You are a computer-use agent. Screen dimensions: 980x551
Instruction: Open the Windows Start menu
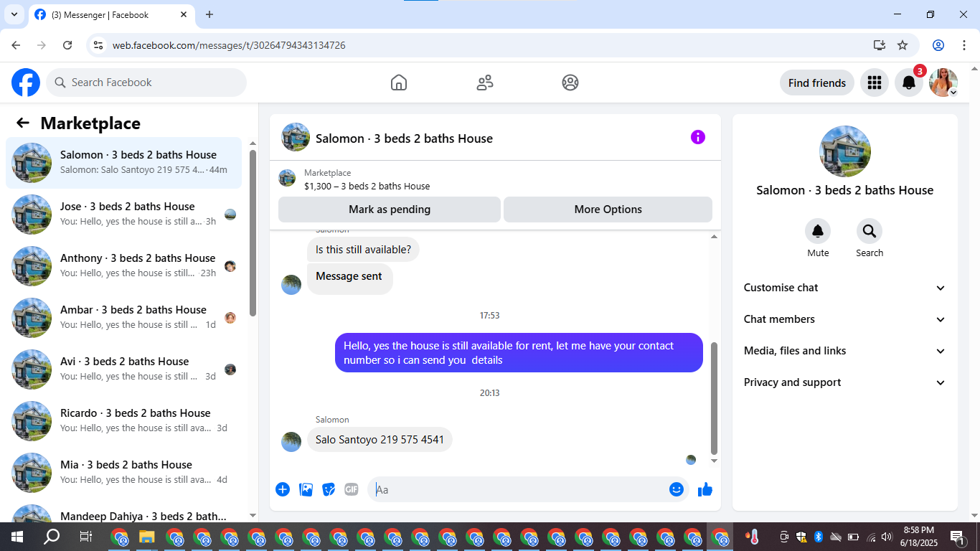point(17,537)
